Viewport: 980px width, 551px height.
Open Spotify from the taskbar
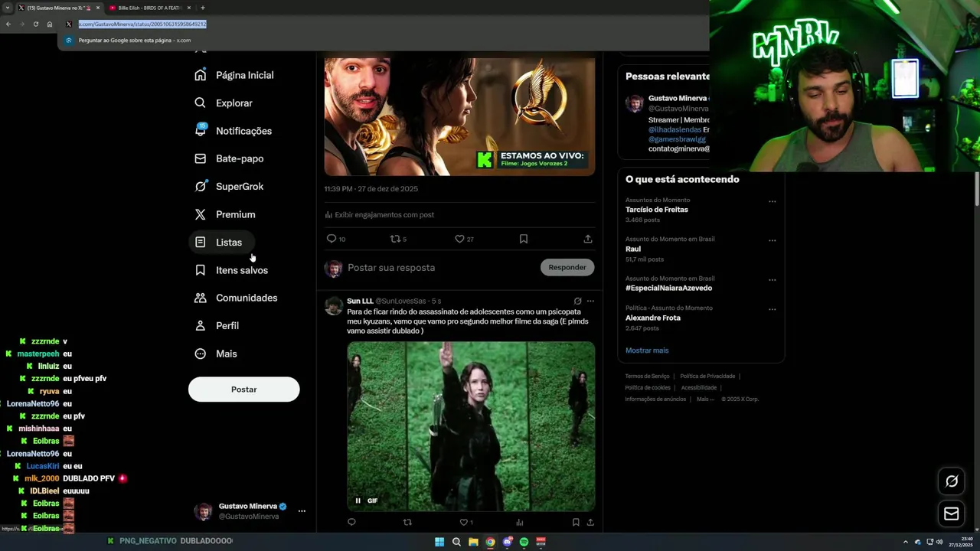524,542
